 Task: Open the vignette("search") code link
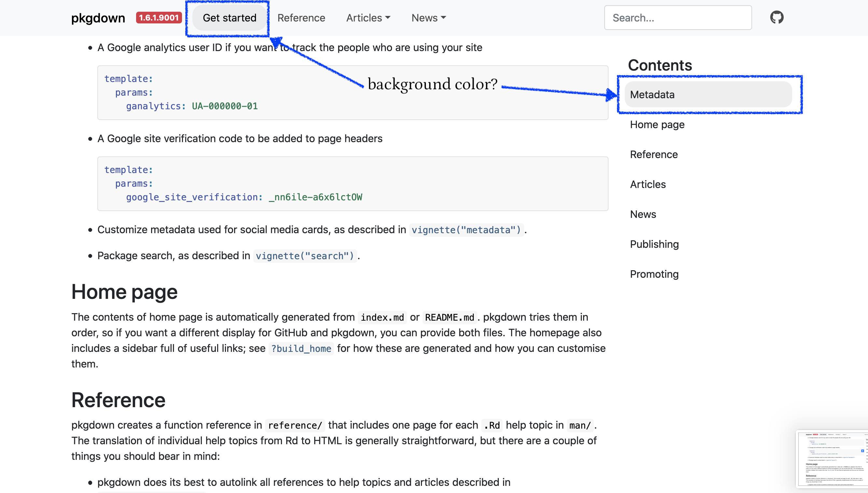(x=305, y=256)
